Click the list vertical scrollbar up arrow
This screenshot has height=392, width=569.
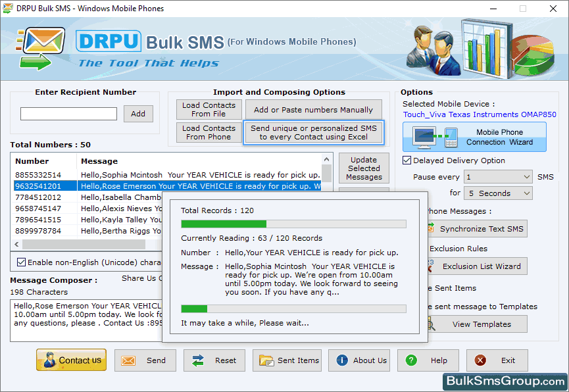click(326, 159)
